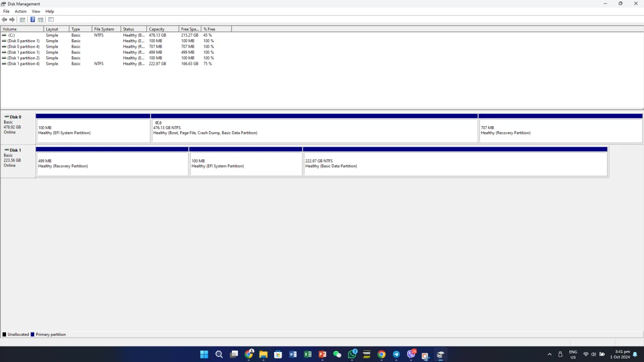This screenshot has height=362, width=644.
Task: Open the Windows Start menu
Action: pyautogui.click(x=204, y=354)
